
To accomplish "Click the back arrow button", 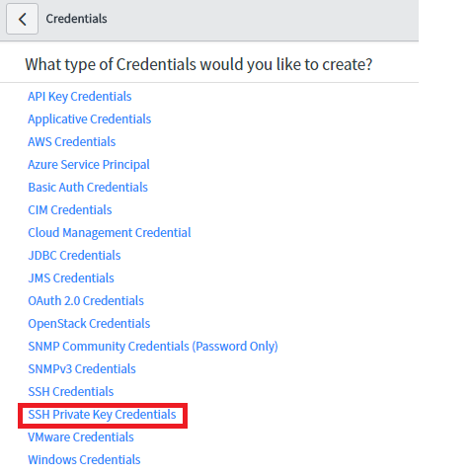I will [22, 19].
